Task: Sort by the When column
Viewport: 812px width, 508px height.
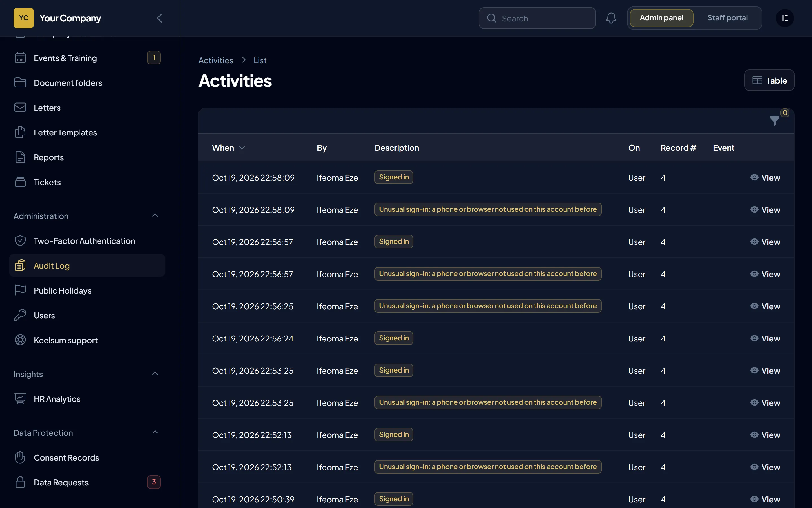Action: coord(228,148)
